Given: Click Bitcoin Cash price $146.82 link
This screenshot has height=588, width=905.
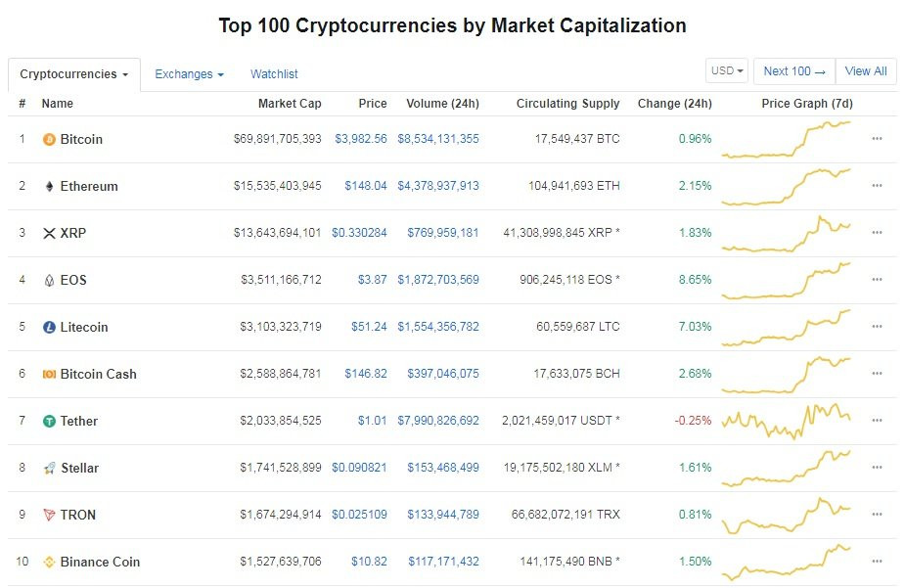Looking at the screenshot, I should pos(365,375).
